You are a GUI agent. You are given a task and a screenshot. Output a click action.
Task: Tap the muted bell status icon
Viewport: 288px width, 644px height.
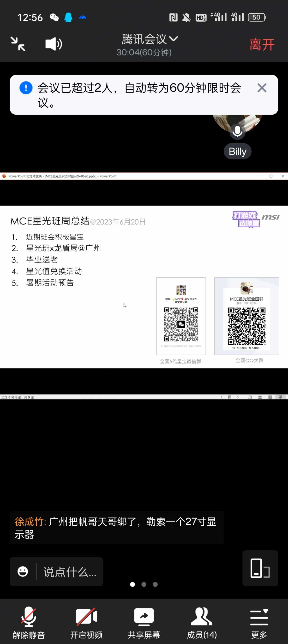186,18
